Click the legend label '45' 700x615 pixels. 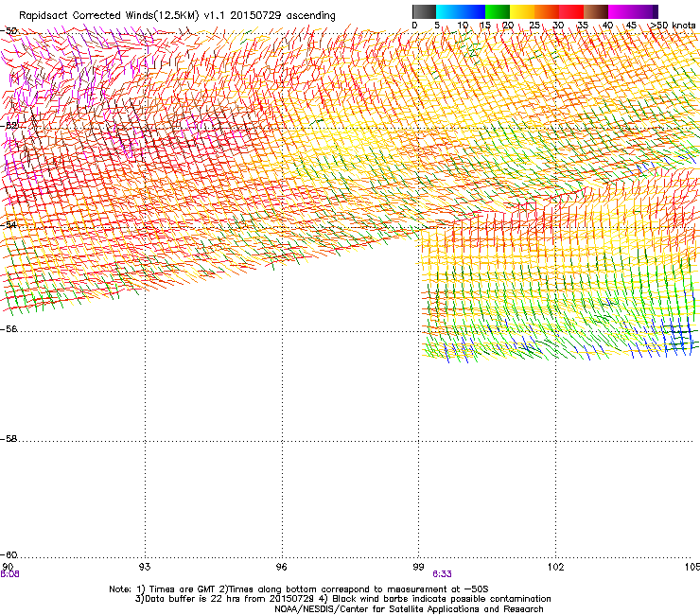[x=631, y=26]
